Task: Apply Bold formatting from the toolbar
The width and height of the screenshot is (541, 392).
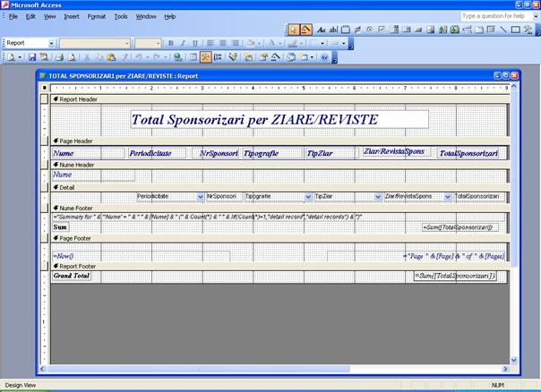Action: pyautogui.click(x=169, y=43)
